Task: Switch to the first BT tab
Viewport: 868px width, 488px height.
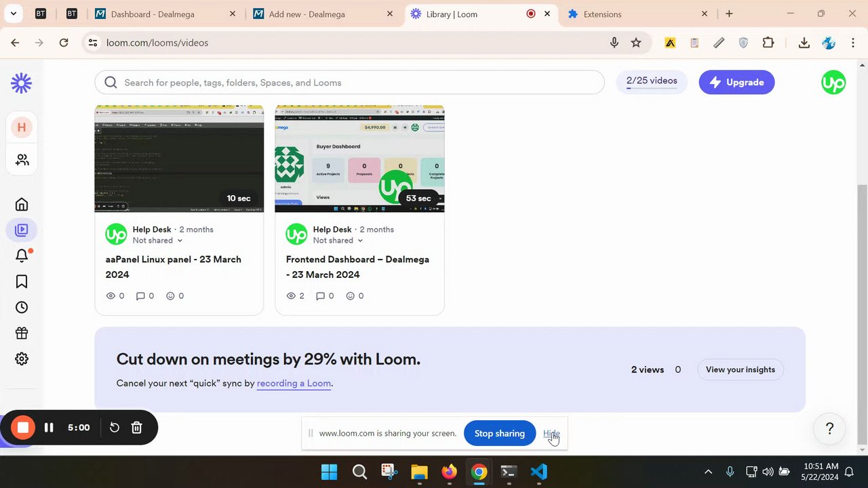Action: pyautogui.click(x=41, y=14)
